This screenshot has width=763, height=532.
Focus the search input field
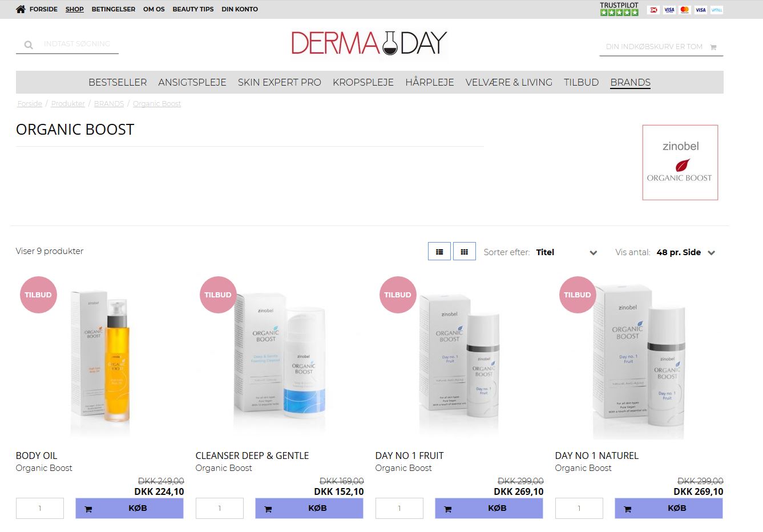(x=79, y=44)
